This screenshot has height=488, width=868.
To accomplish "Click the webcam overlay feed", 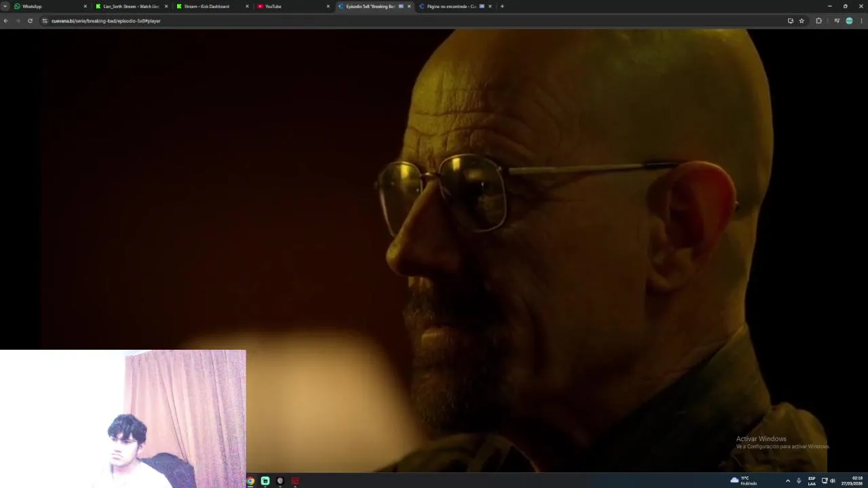I will click(x=123, y=419).
